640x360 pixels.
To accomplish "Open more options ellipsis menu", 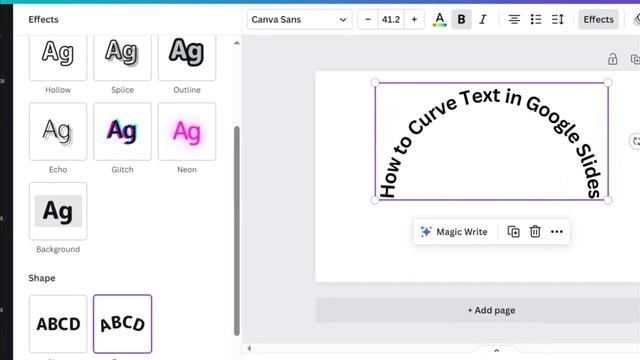I will (557, 232).
